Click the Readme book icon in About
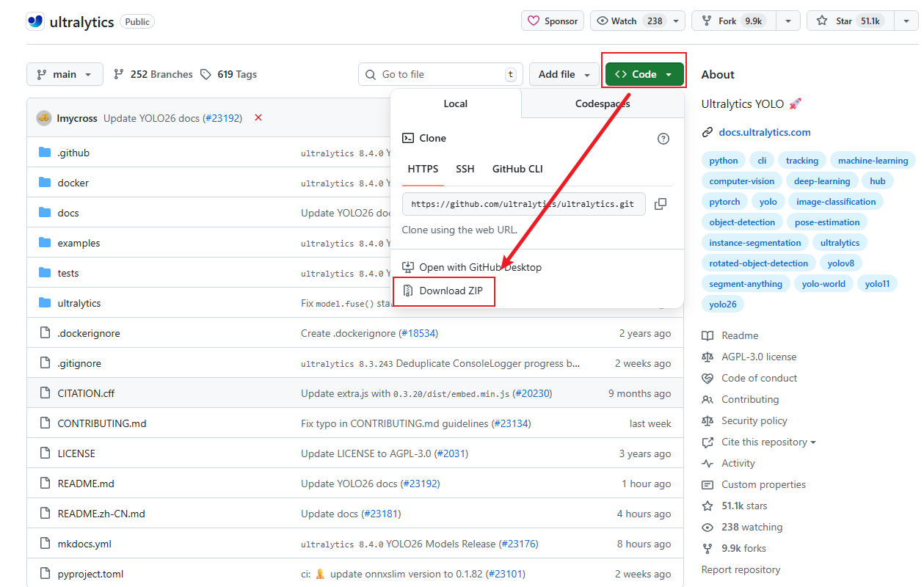The height and width of the screenshot is (587, 924). (707, 335)
